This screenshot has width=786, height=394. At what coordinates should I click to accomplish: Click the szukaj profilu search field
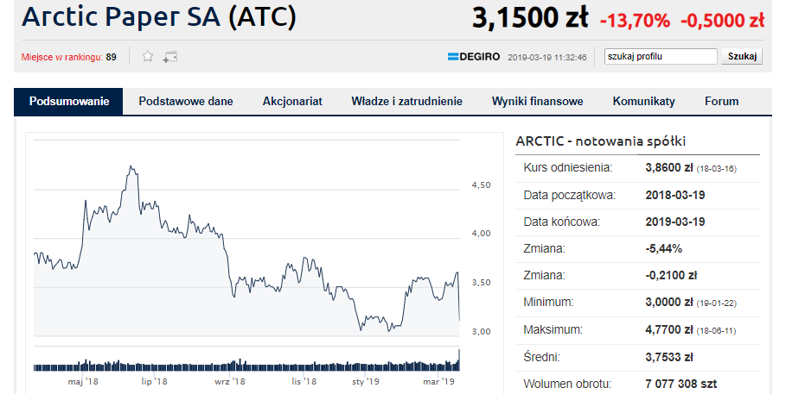(x=660, y=57)
